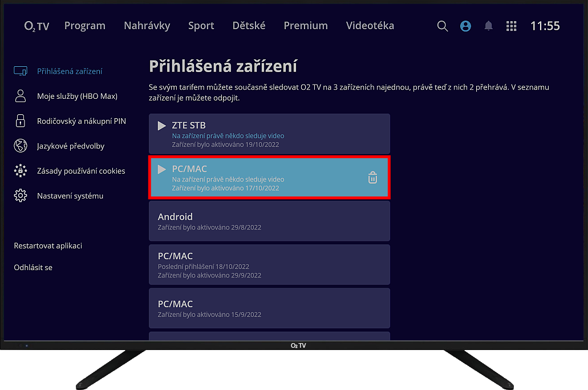Select the Android device entry
588x390 pixels.
pyautogui.click(x=269, y=221)
